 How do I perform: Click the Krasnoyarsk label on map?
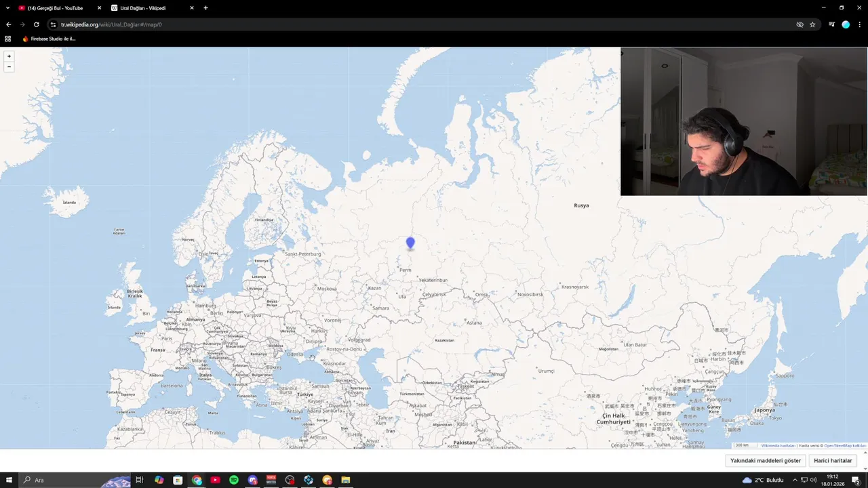[575, 287]
